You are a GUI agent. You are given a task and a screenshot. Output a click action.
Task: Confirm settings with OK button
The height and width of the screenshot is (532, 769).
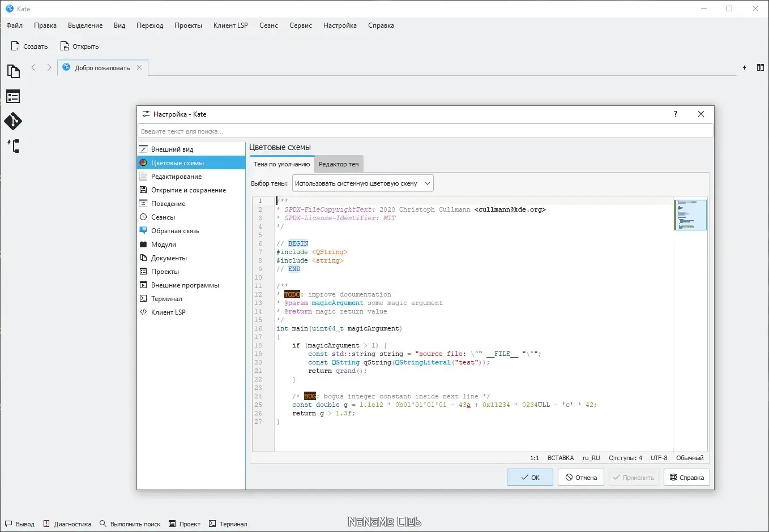point(530,478)
